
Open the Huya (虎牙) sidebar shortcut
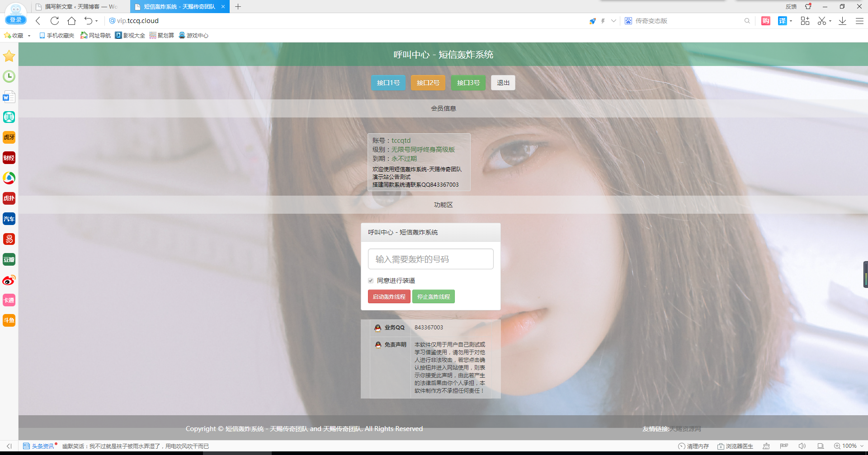[x=9, y=137]
